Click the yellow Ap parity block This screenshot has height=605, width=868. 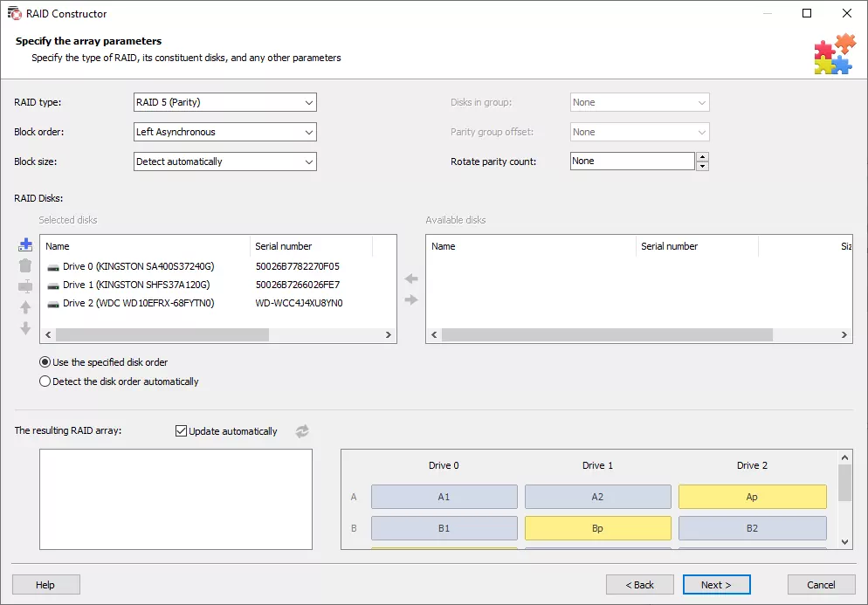tap(752, 497)
